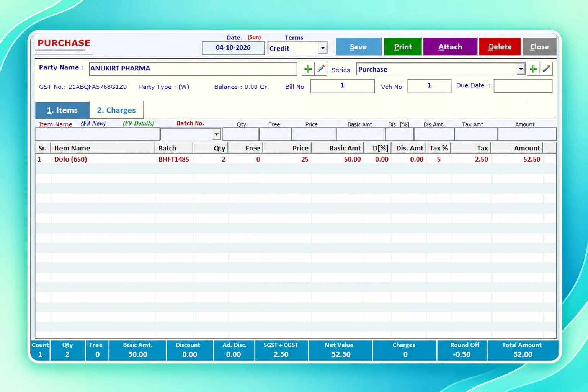Click the Item Name column header
The image size is (588, 392).
[103, 148]
